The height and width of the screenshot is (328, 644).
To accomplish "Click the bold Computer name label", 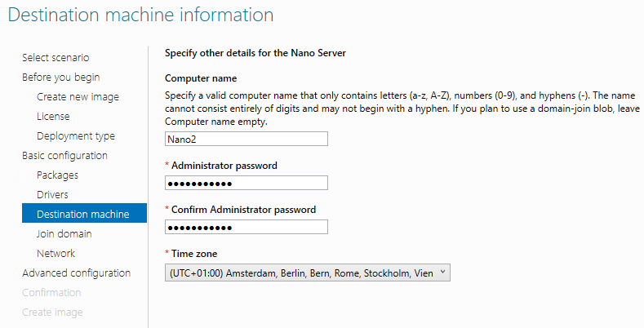I will [201, 78].
